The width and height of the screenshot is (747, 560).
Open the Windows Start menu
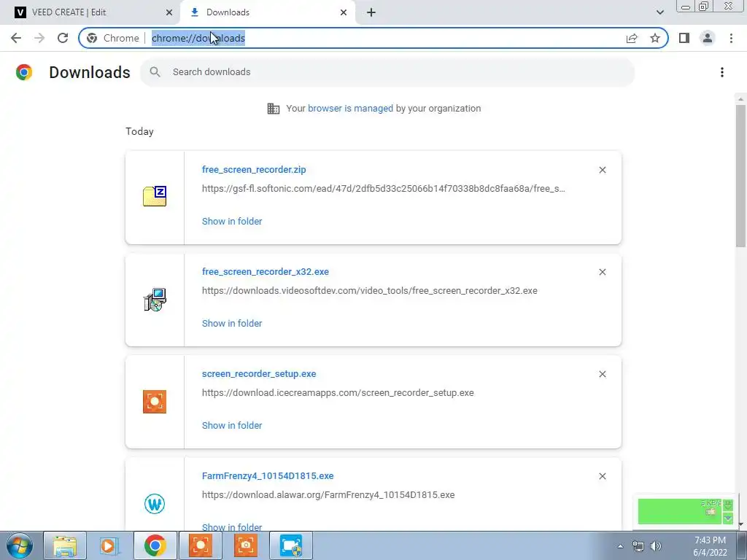[19, 545]
